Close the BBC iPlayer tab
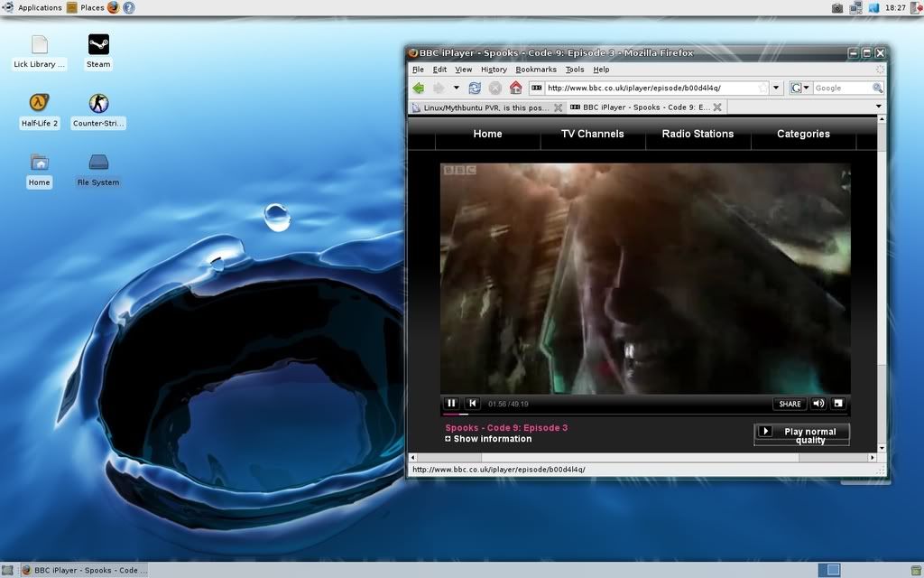The width and height of the screenshot is (924, 578). 717,107
